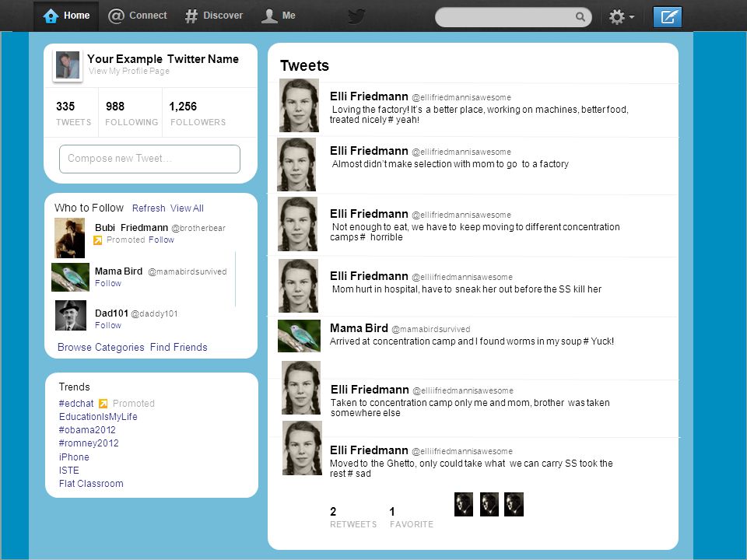
Task: Click the iPhone trend
Action: tap(74, 457)
